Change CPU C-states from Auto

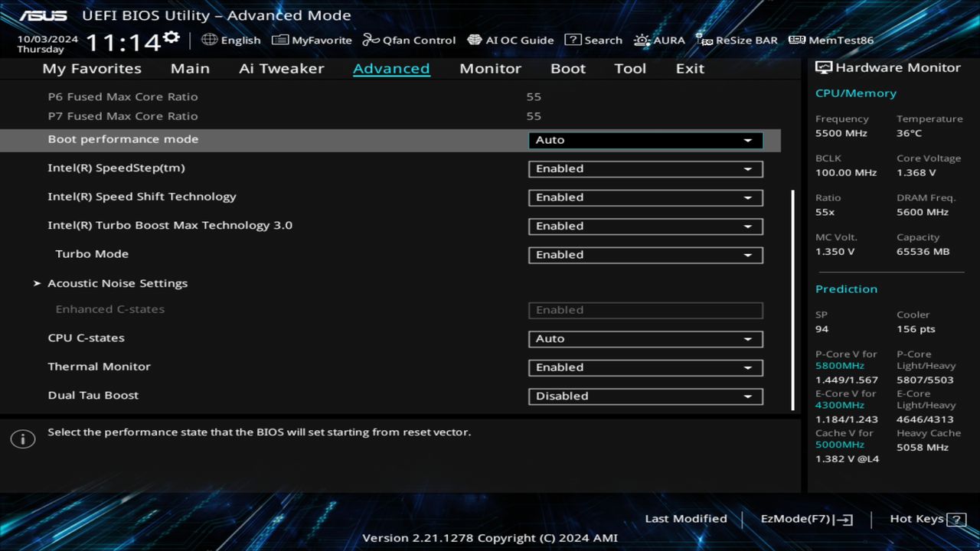(x=645, y=339)
